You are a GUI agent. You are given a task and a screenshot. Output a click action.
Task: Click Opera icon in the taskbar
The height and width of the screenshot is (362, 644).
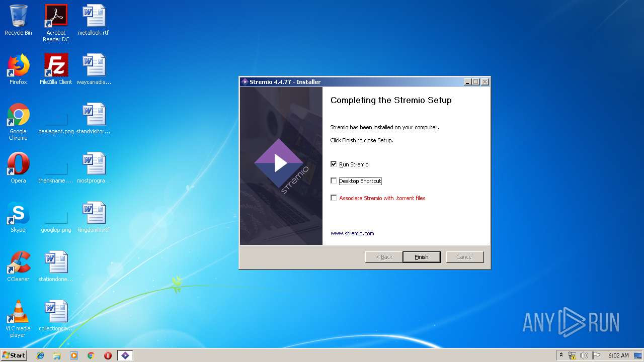point(108,355)
